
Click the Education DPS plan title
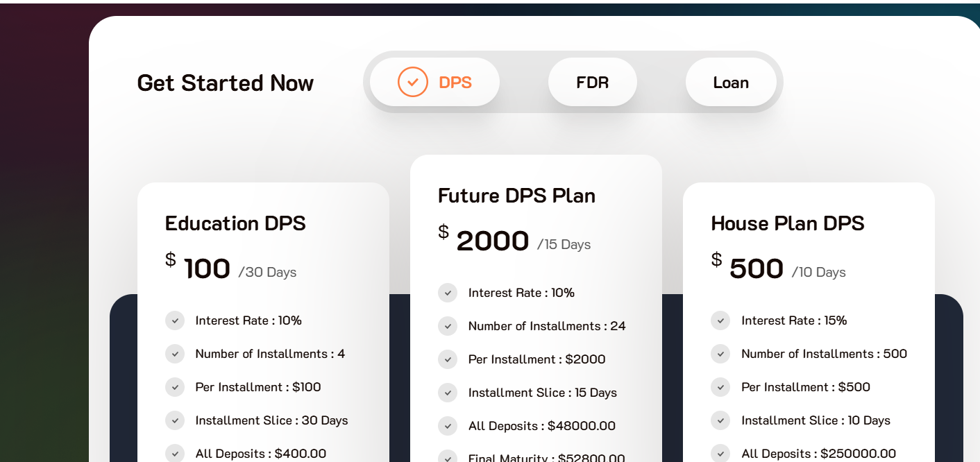coord(235,223)
